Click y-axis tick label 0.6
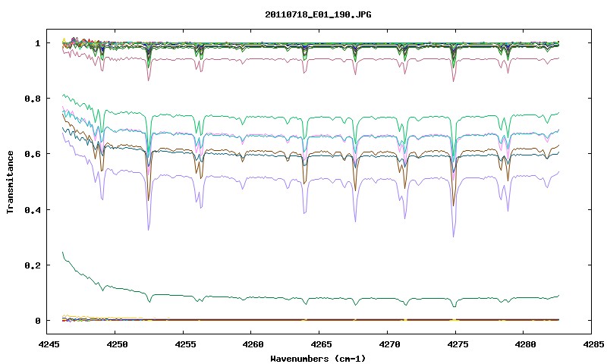 point(33,154)
